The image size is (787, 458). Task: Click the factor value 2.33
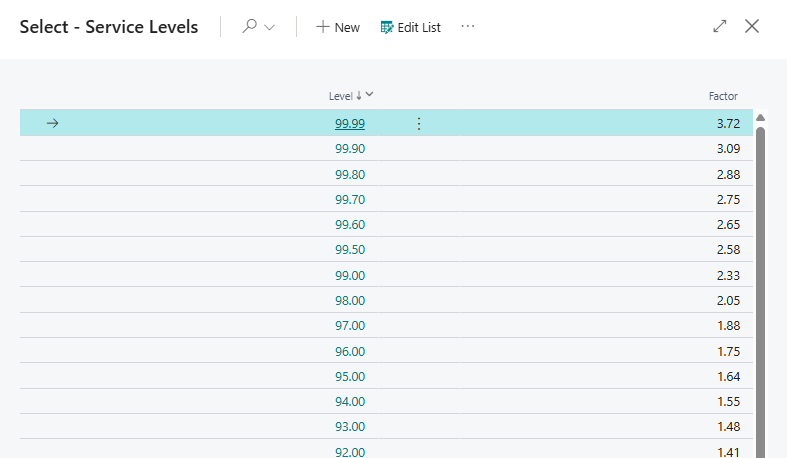point(727,275)
